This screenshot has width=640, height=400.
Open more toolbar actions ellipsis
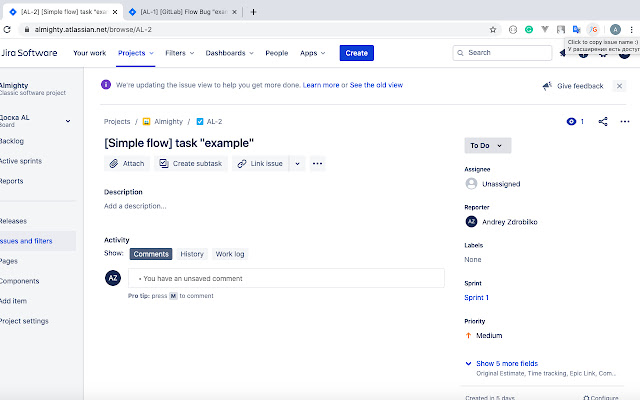pos(317,163)
